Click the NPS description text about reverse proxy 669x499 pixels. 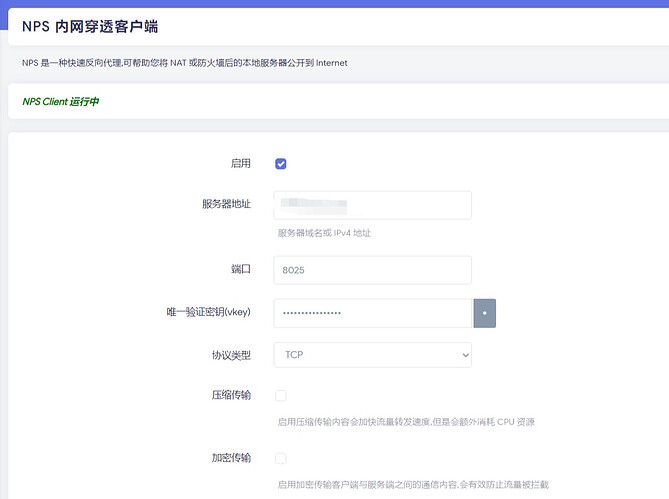pyautogui.click(x=185, y=62)
